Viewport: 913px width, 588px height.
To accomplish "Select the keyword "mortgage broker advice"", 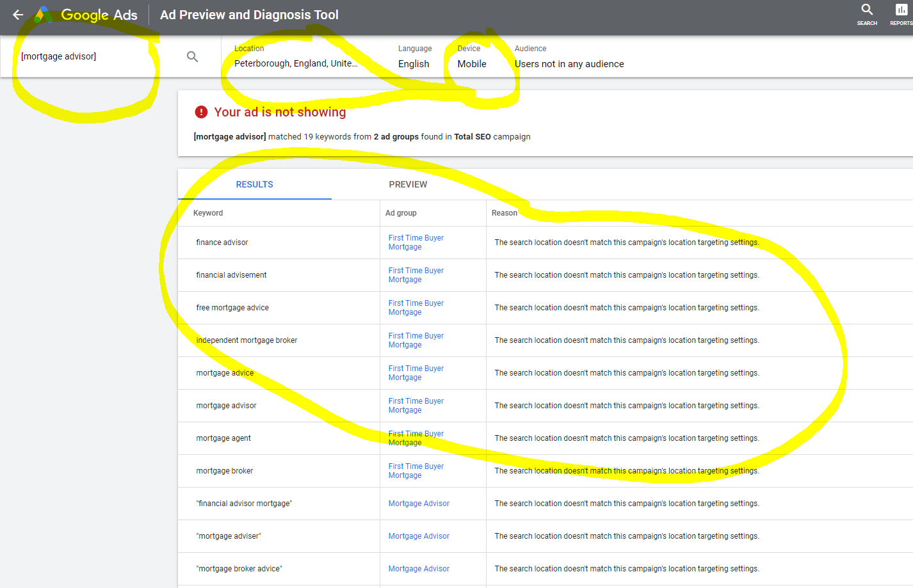I will click(239, 569).
